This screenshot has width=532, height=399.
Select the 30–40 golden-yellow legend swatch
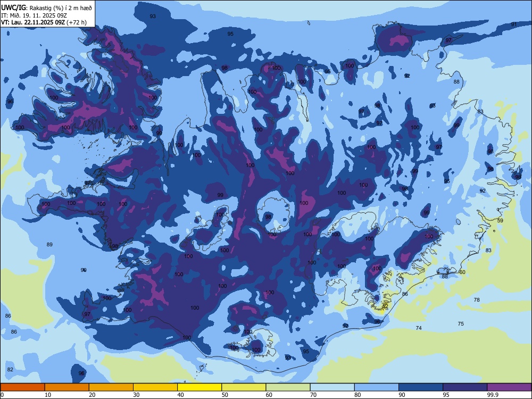155,387
